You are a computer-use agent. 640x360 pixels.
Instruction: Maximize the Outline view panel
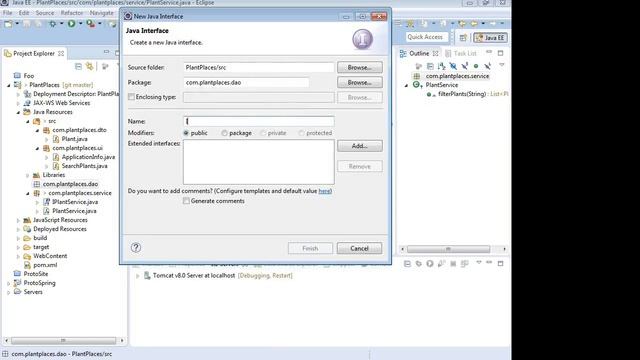(501, 53)
